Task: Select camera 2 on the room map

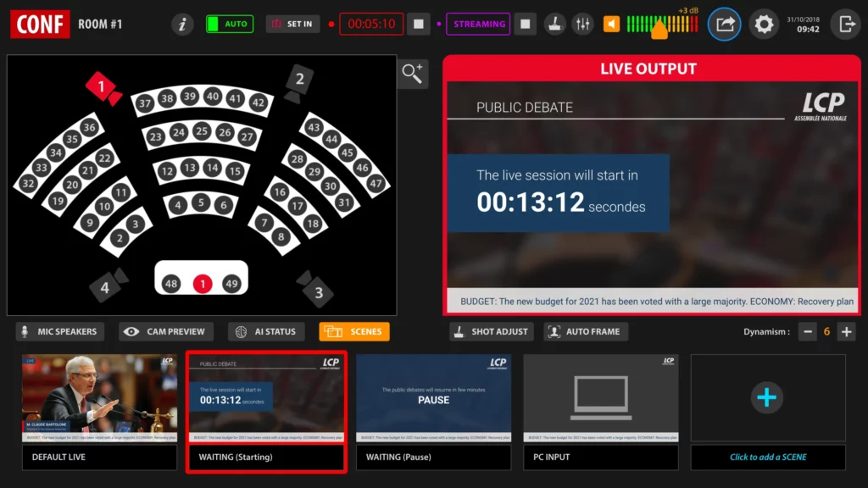Action: (x=298, y=83)
